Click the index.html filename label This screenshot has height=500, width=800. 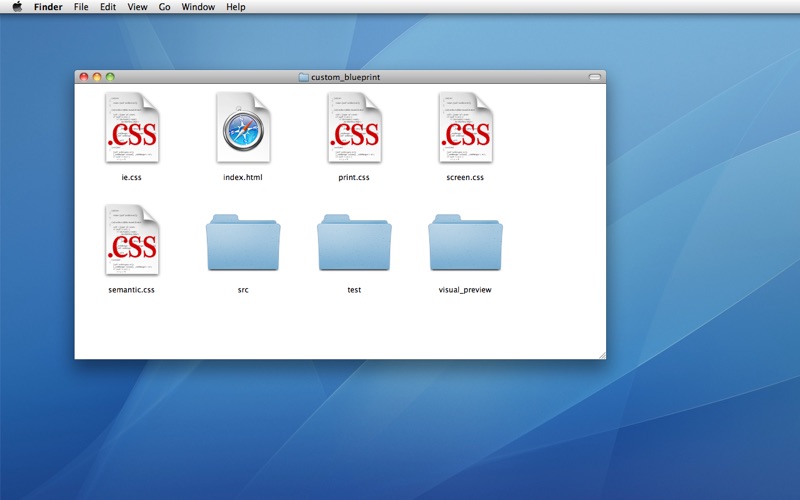click(x=243, y=178)
